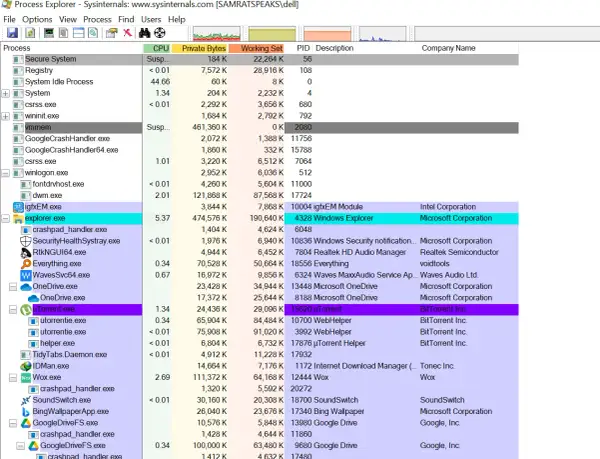Open the yellow commit history graph
Viewport: 600px width, 459px height.
point(272,34)
